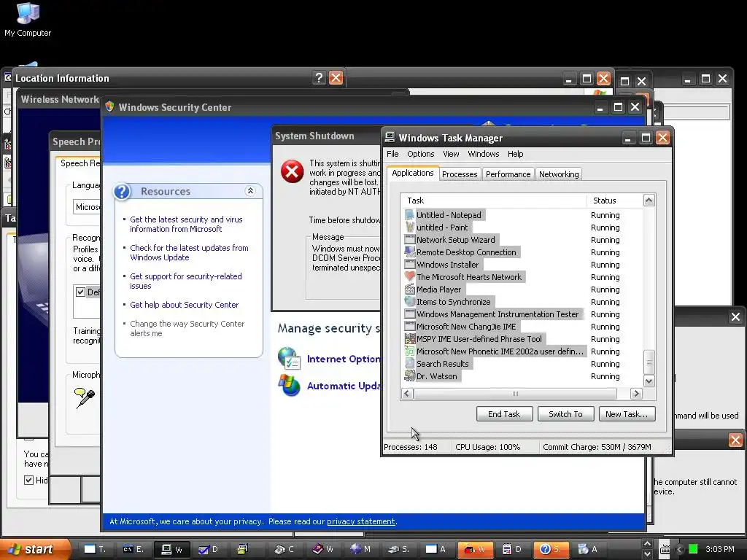Click the task list scroll down arrow
This screenshot has width=747, height=560.
pos(649,381)
